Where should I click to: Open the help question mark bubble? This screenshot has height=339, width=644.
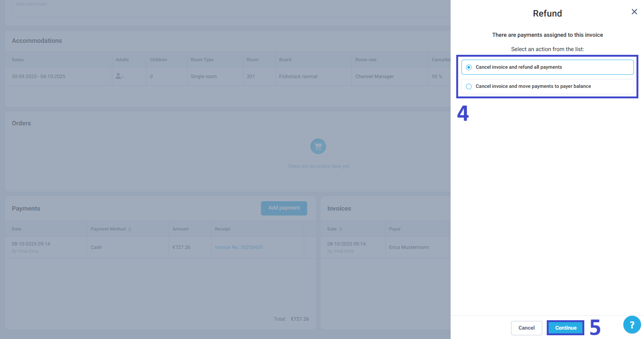tap(632, 325)
